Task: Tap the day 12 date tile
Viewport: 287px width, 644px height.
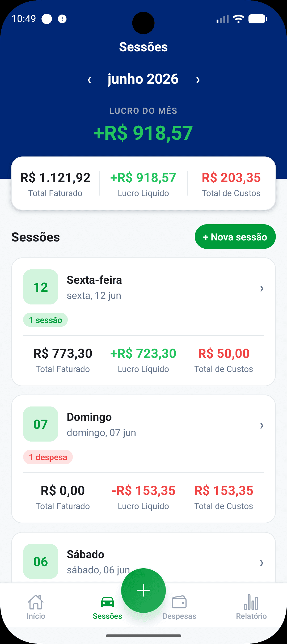Action: [x=41, y=287]
